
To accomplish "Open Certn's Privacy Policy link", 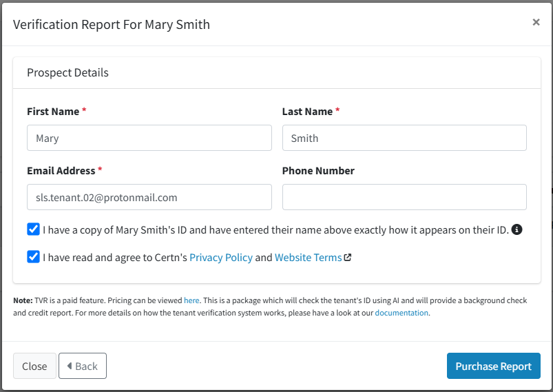I will pos(221,258).
